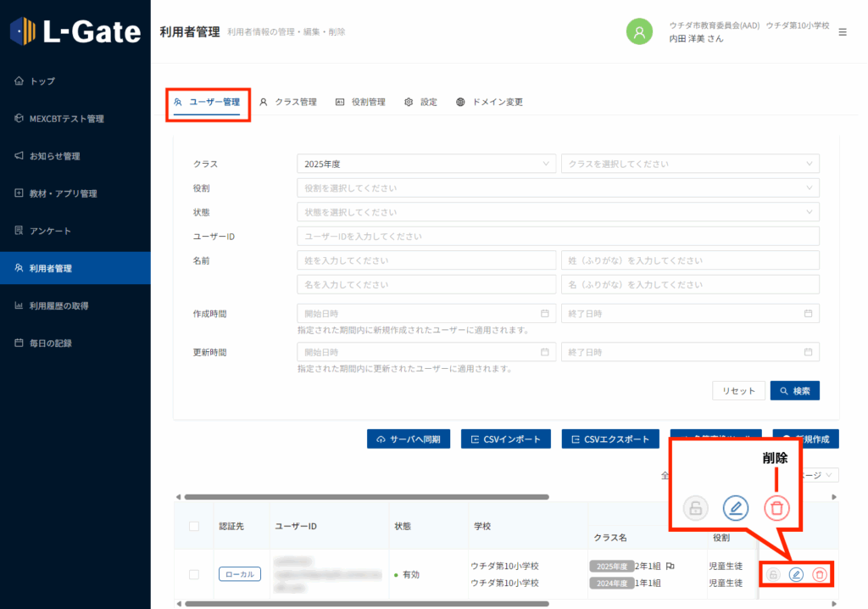
Task: Click the horizontal scrollbar above the table
Action: (x=366, y=497)
